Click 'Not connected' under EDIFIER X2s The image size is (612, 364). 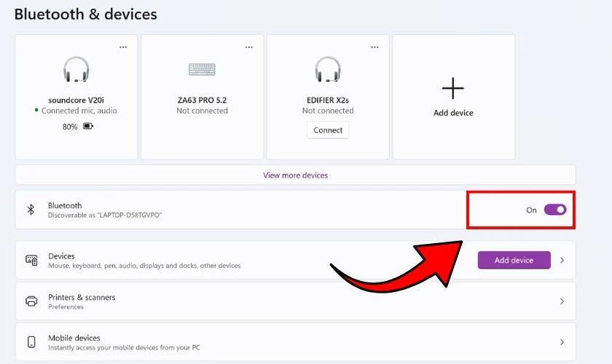pos(328,111)
